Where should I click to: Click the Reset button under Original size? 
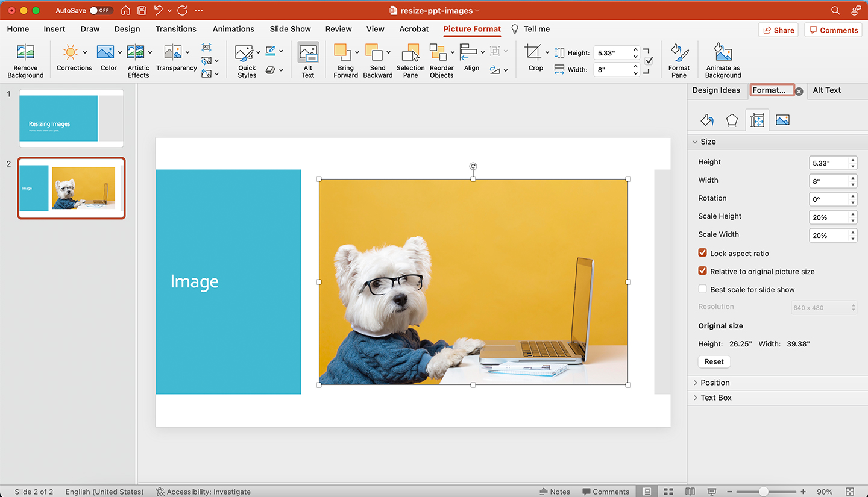714,361
